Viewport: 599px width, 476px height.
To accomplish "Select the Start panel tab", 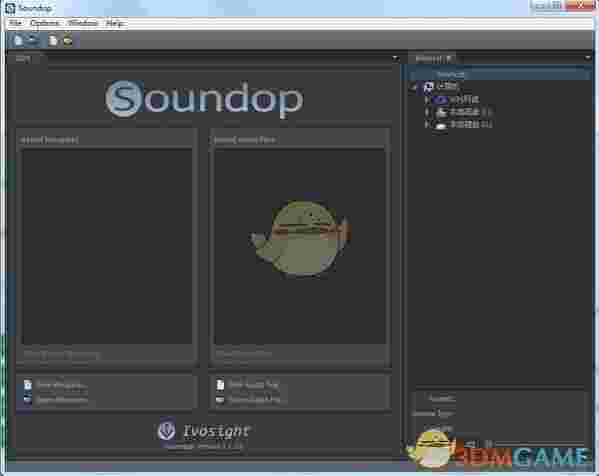I will point(23,59).
